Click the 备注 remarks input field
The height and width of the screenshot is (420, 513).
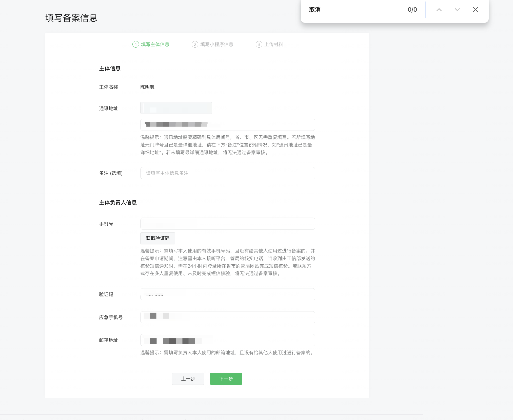[x=227, y=173]
